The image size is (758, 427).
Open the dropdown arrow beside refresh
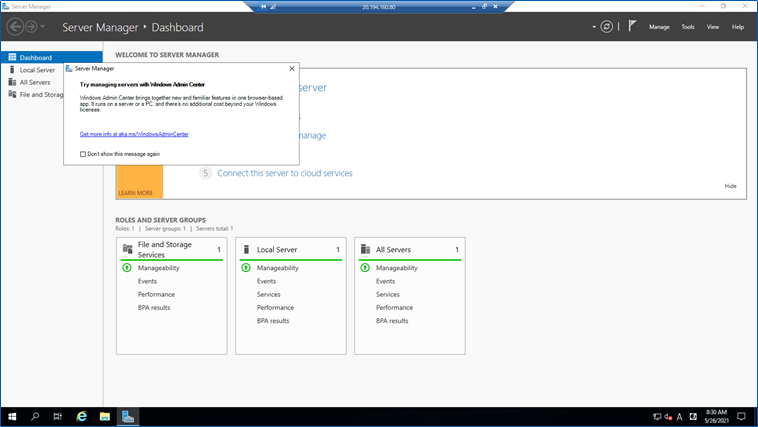(594, 27)
